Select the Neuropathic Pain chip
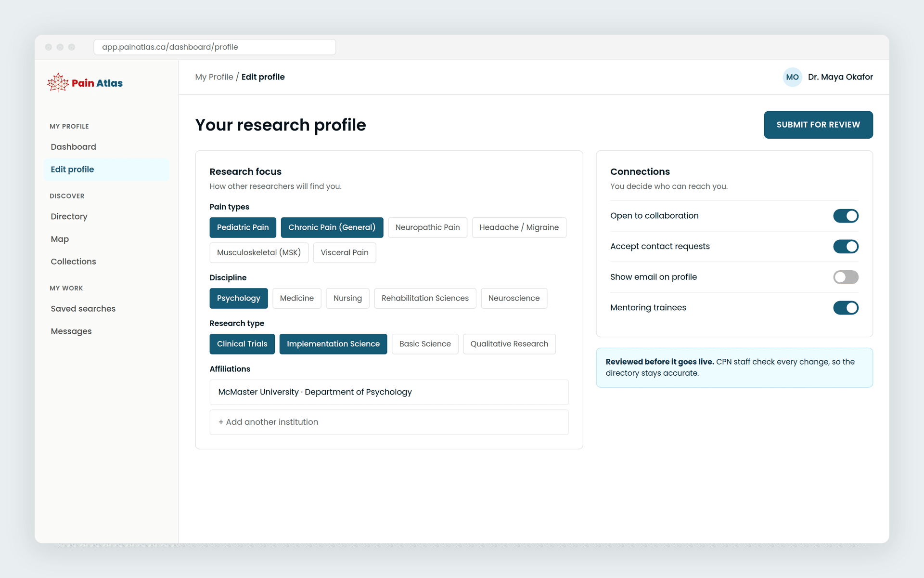The height and width of the screenshot is (578, 924). pyautogui.click(x=427, y=227)
